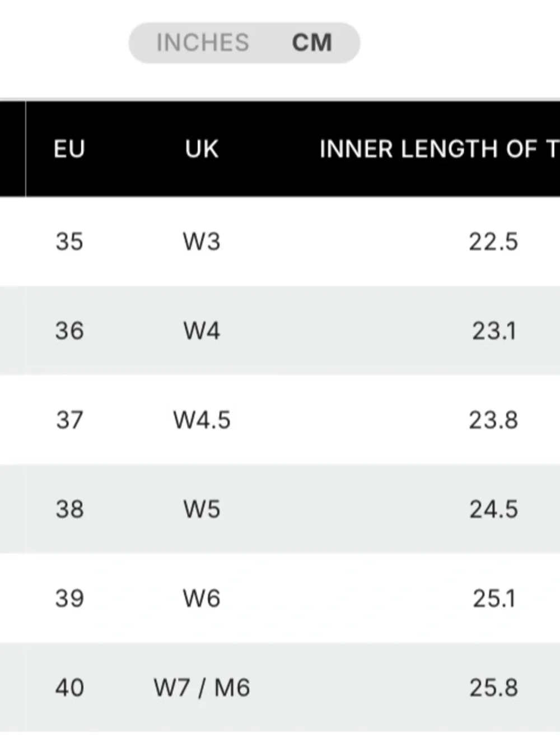
Task: Click the EU column header
Action: (69, 149)
